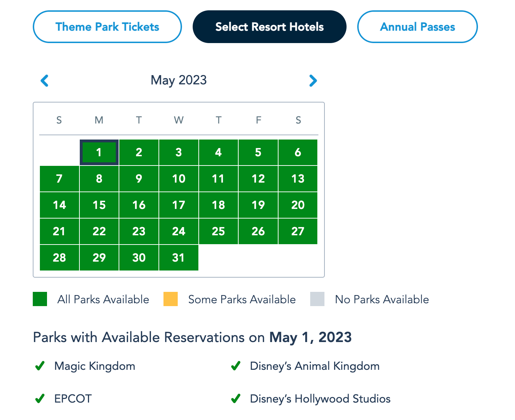Advance to next month with right chevron

pos(313,80)
